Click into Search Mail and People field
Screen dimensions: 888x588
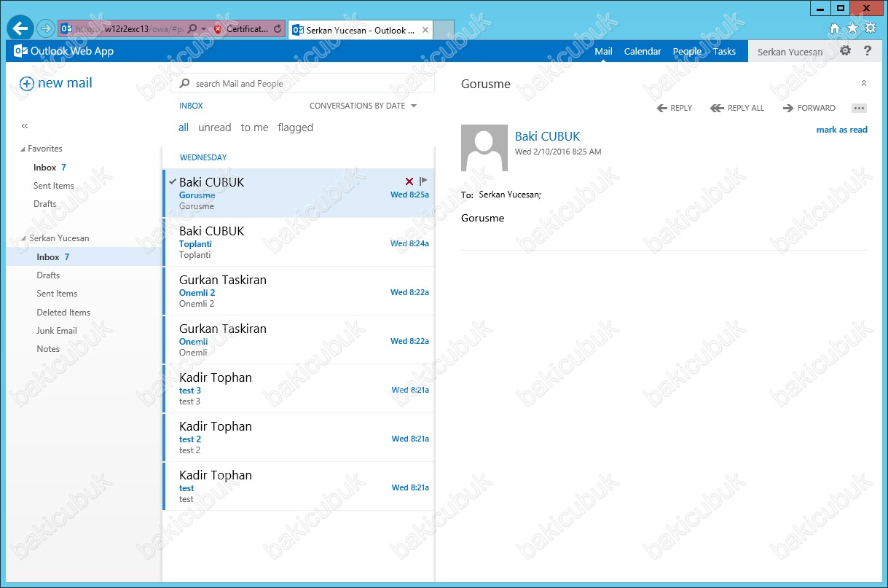click(x=302, y=84)
